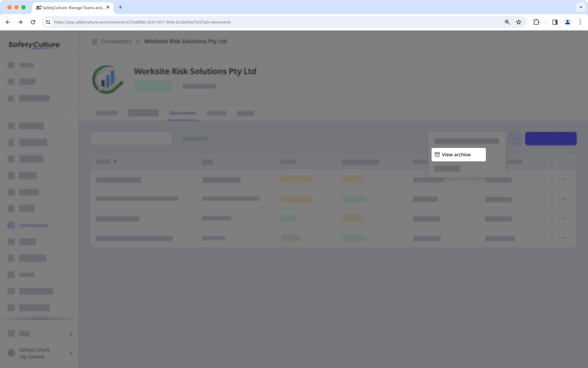Toggle the browser side panel icon
This screenshot has height=368, width=588.
click(x=554, y=22)
